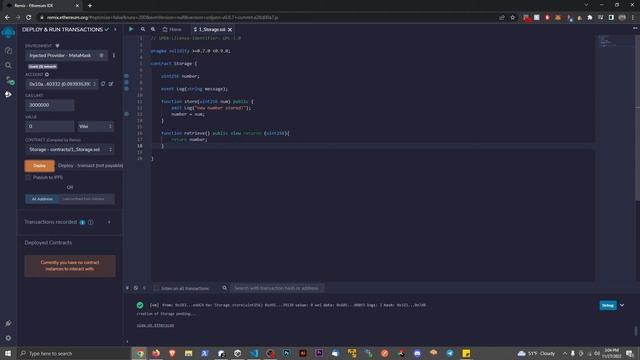Open the Account address dropdown

[62, 84]
